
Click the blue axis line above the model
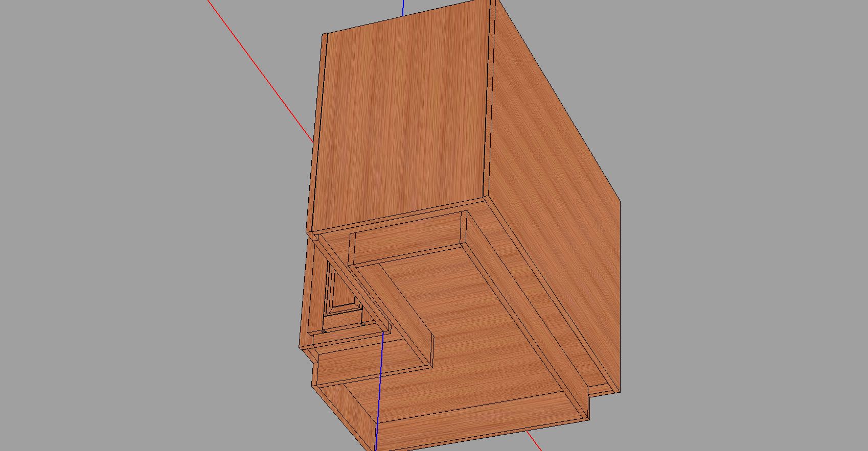click(403, 8)
